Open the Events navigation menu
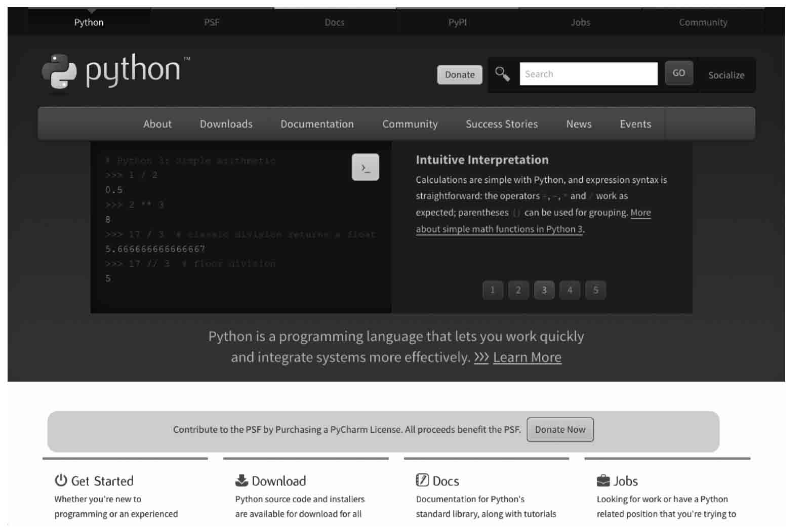 pyautogui.click(x=636, y=124)
